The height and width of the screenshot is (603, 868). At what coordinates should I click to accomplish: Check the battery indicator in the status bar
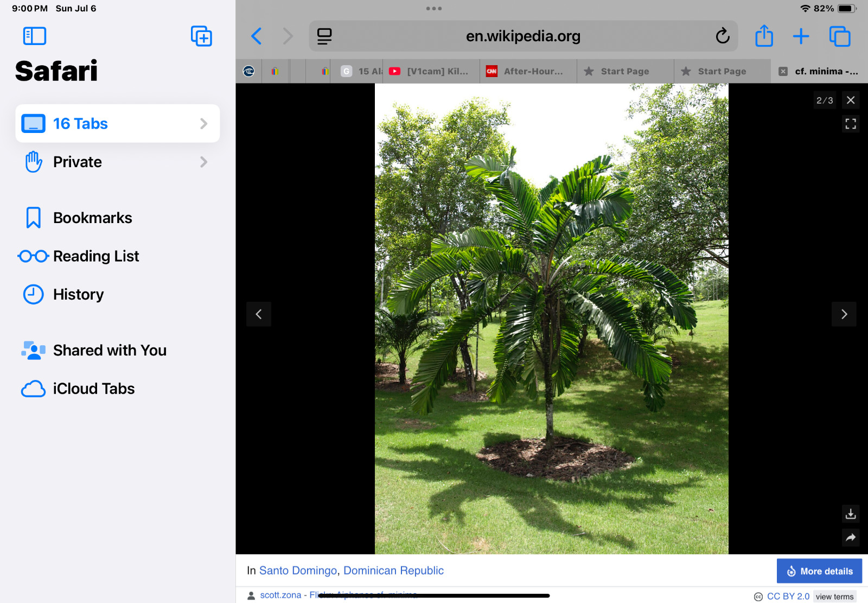pyautogui.click(x=846, y=9)
